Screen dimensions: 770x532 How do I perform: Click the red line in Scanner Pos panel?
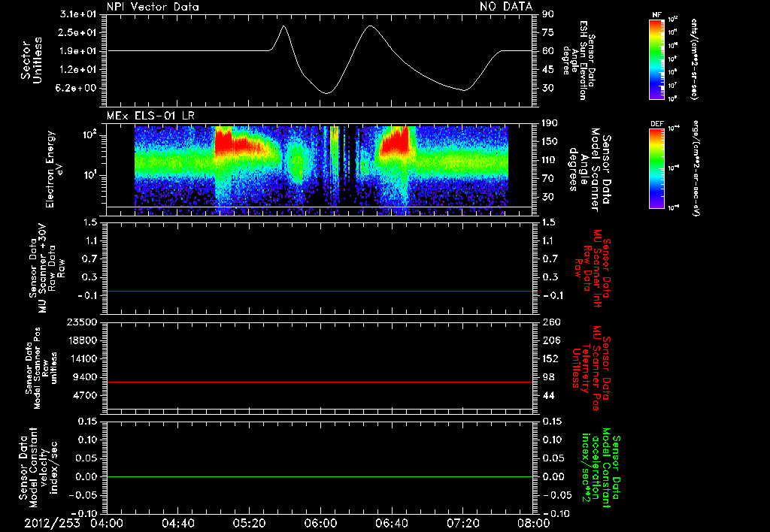tap(320, 382)
